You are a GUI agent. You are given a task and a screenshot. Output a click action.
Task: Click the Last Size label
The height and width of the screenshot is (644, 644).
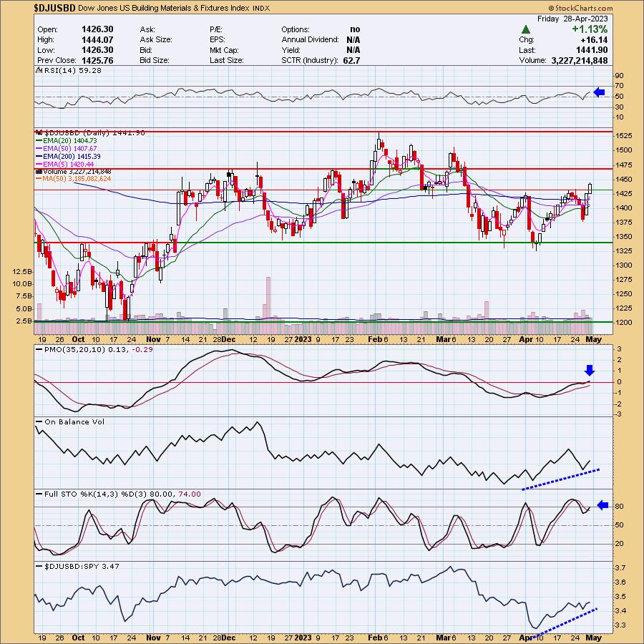coord(226,60)
